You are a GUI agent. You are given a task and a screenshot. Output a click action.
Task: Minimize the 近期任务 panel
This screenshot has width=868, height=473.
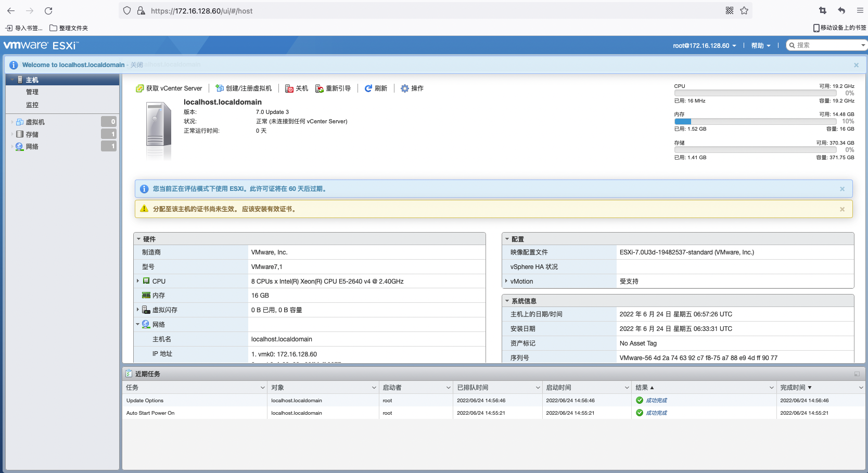[857, 374]
